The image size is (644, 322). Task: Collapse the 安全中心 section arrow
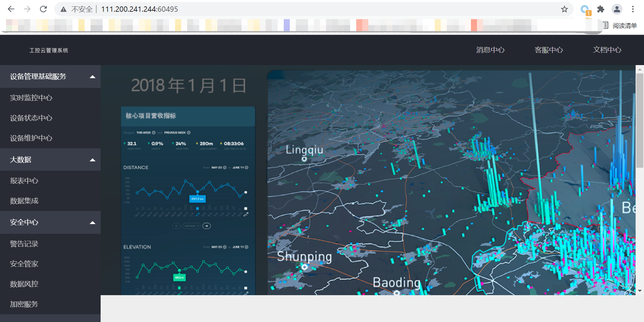point(93,223)
